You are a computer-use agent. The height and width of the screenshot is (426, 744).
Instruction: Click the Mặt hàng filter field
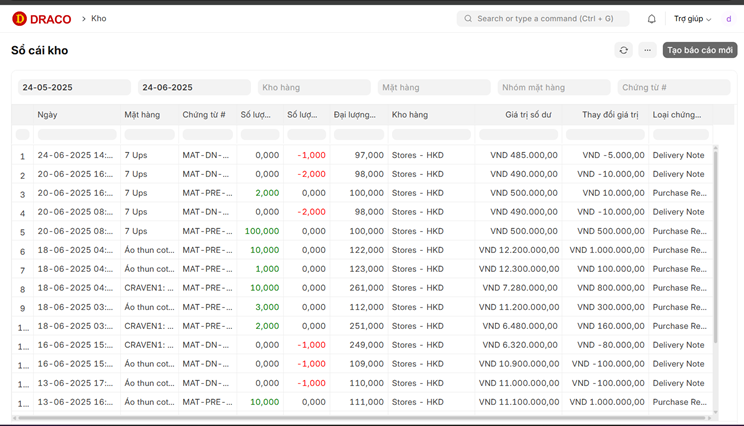tap(434, 87)
